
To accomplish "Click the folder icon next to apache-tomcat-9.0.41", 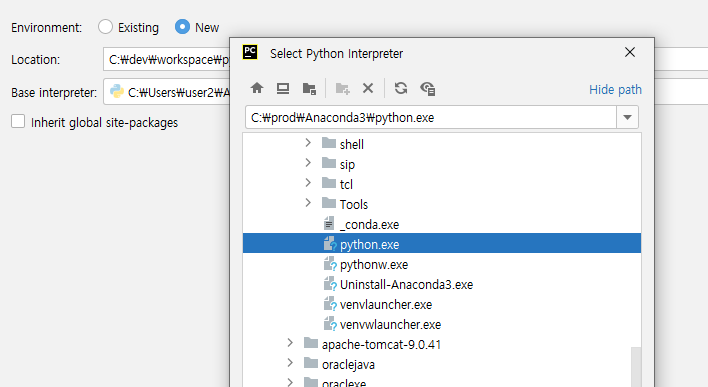I will (311, 343).
